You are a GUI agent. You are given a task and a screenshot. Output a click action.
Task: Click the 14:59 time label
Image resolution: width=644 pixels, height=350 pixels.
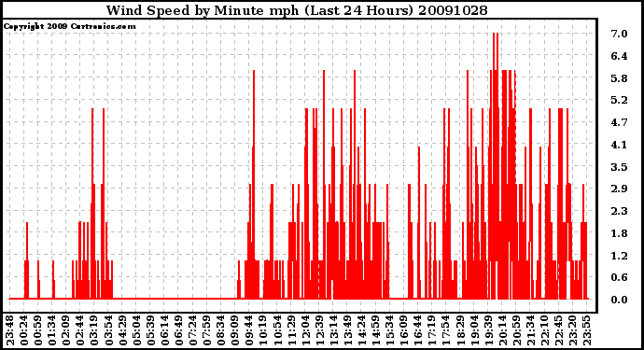point(375,330)
